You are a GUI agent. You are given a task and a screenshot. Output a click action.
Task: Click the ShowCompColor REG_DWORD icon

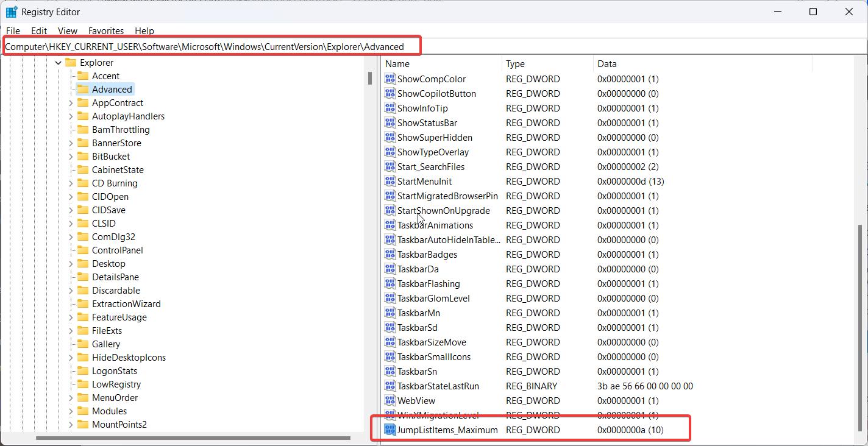[390, 79]
